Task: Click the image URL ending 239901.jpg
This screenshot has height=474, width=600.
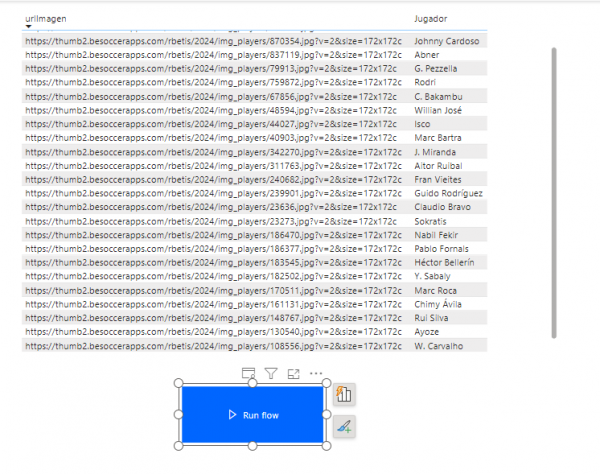Action: point(214,193)
